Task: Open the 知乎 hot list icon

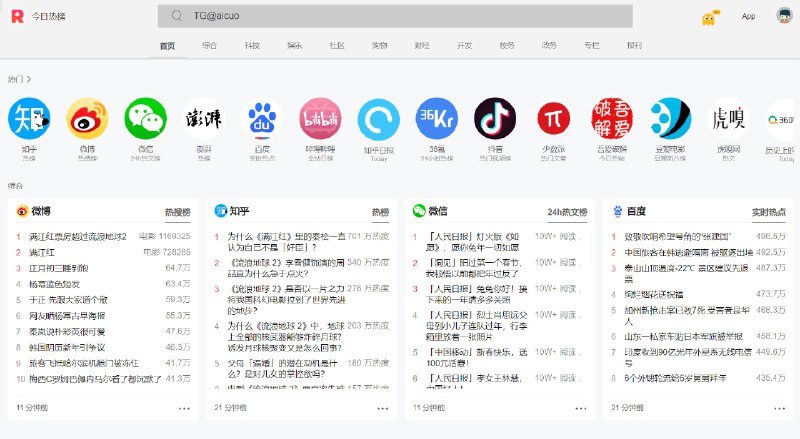Action: (28, 119)
